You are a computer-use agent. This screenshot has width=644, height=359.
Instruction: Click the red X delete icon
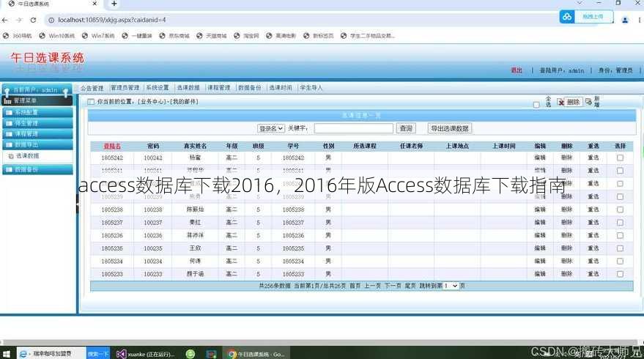tap(560, 102)
